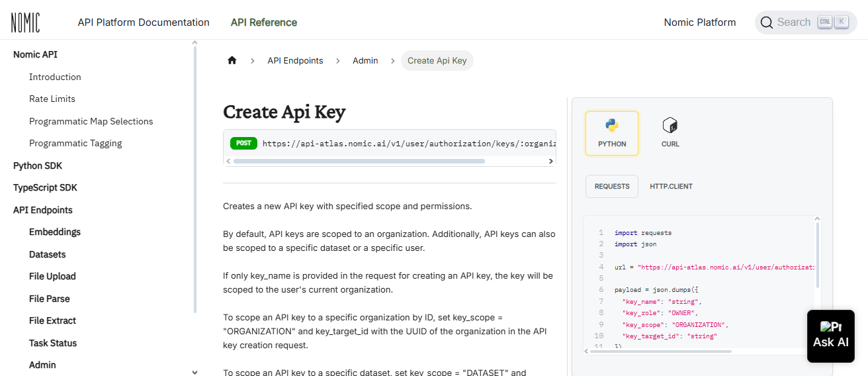Open the Ask AI chat widget
This screenshot has width=868, height=376.
click(x=830, y=336)
